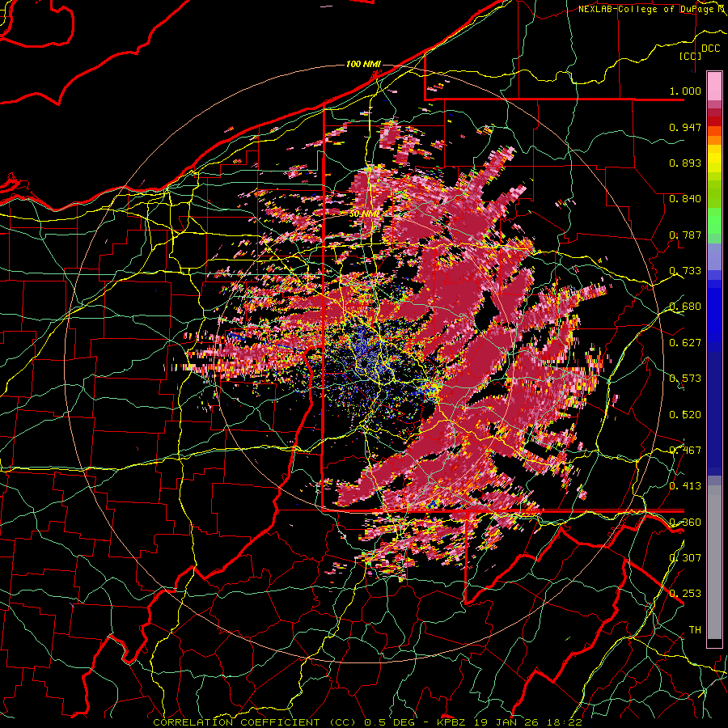Click the 0.573 scale value

click(685, 379)
